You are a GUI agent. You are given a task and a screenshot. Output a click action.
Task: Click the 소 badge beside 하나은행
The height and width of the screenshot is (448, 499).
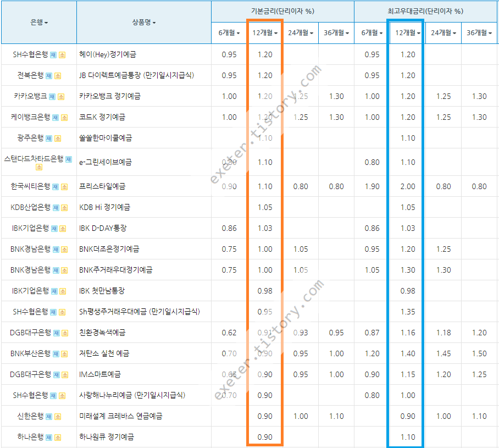[58, 438]
